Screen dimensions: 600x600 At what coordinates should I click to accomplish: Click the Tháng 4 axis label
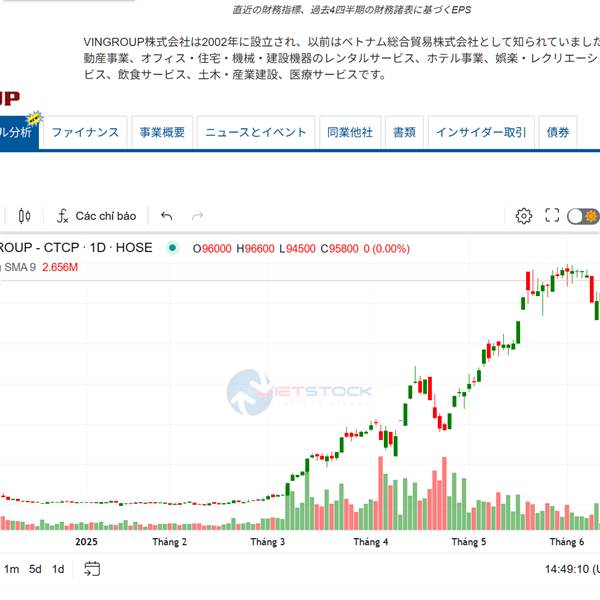(x=370, y=542)
